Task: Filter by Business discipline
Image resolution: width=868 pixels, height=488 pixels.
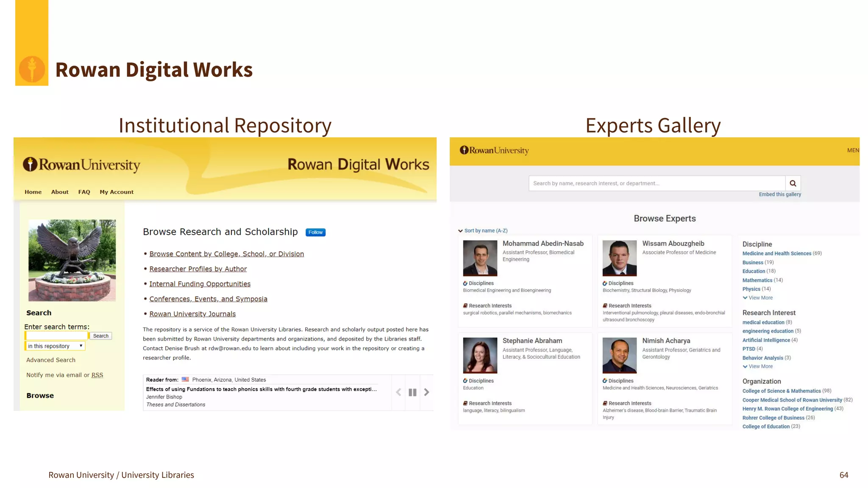Action: [x=753, y=263]
